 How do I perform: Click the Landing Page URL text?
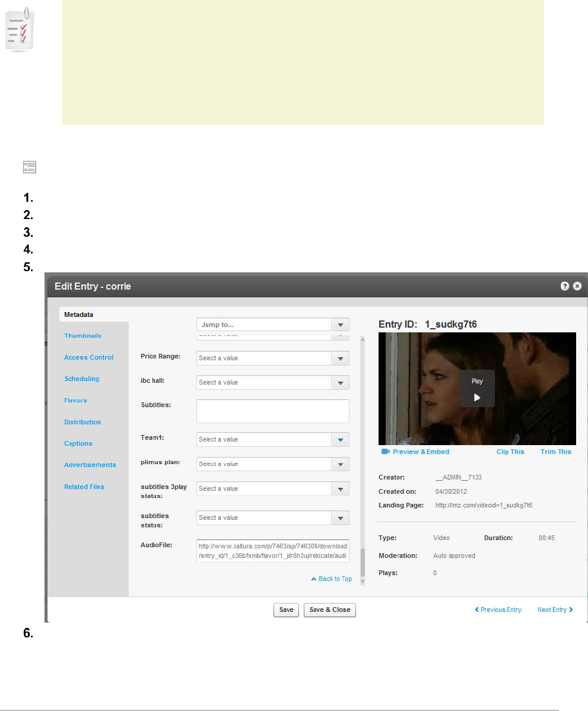[484, 505]
